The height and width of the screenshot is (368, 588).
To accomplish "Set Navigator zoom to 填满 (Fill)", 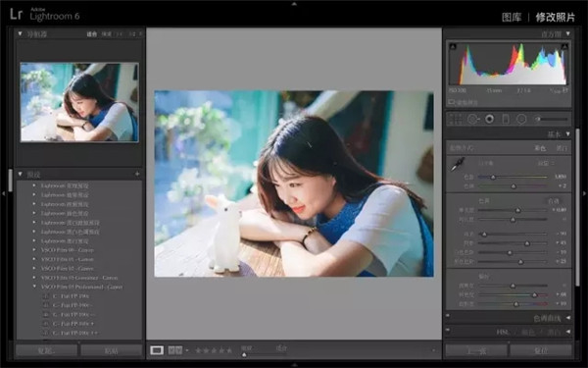I will click(107, 34).
